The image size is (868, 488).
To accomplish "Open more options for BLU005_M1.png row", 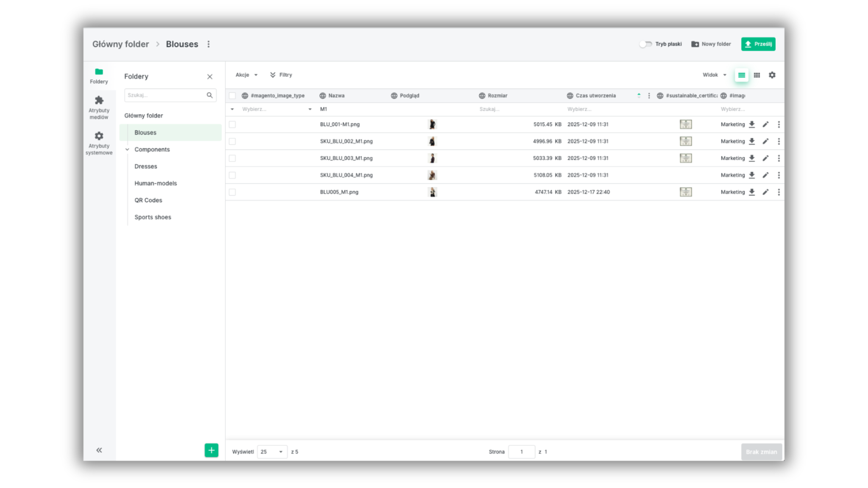I will point(779,192).
